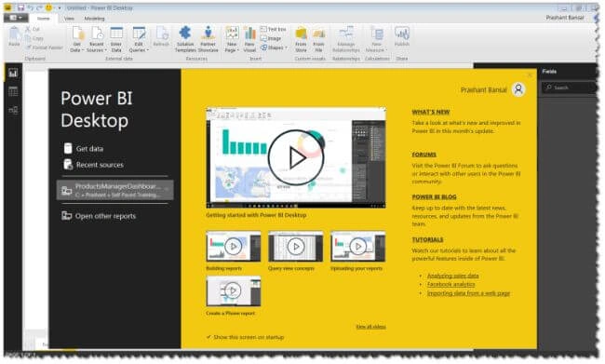Open Partner Showcase in the ribbon
This screenshot has height=364, width=605.
[208, 39]
